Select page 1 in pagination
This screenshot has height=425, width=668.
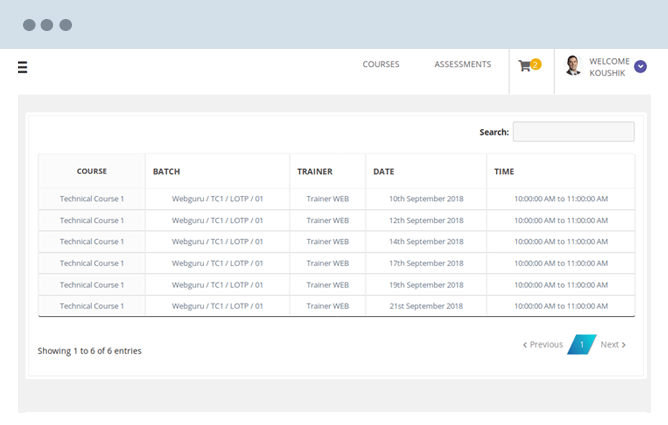click(581, 345)
